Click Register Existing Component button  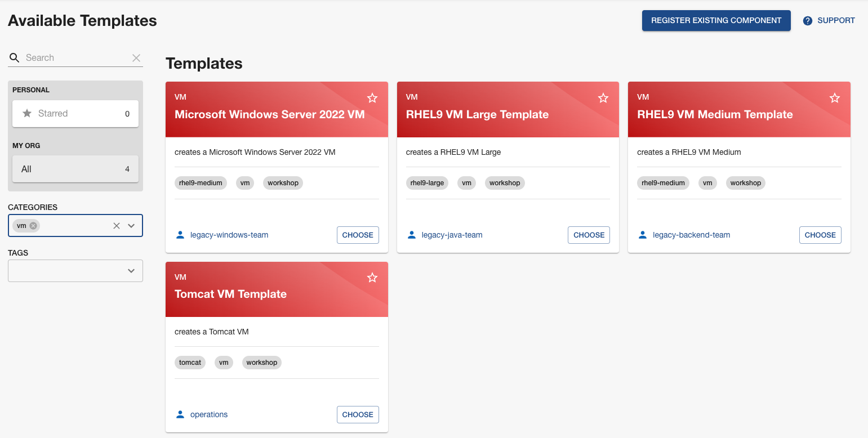(716, 21)
